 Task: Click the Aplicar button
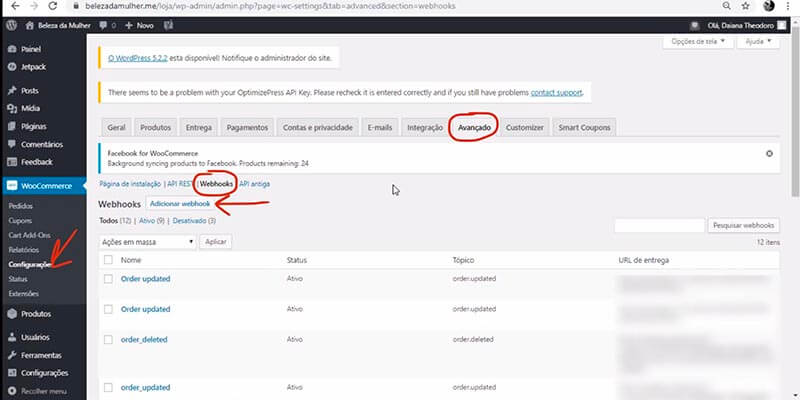tap(215, 242)
